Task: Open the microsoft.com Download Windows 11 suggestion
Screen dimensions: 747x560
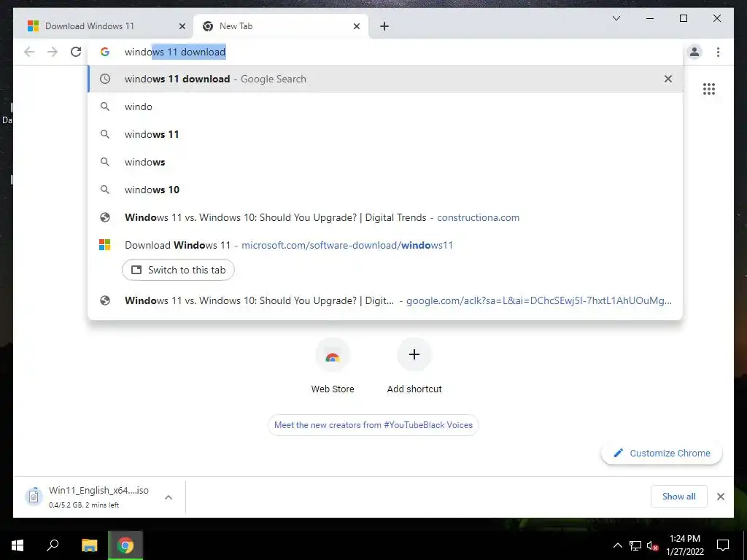Action: click(385, 245)
